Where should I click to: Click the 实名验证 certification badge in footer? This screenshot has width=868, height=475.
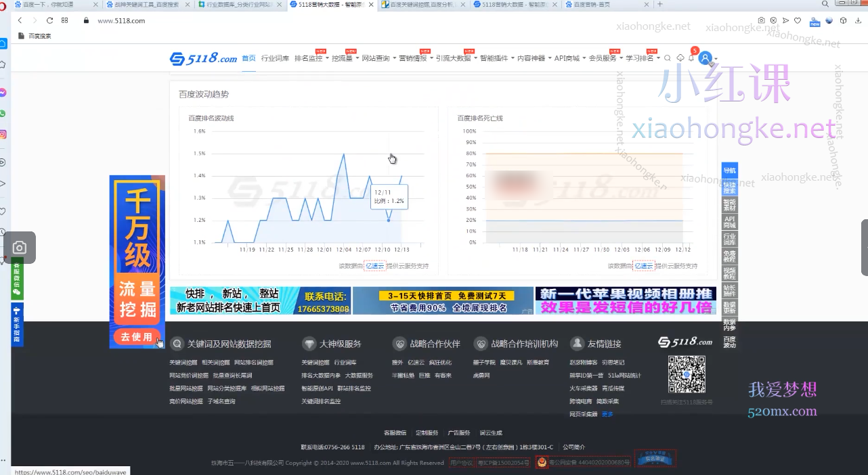click(x=655, y=458)
